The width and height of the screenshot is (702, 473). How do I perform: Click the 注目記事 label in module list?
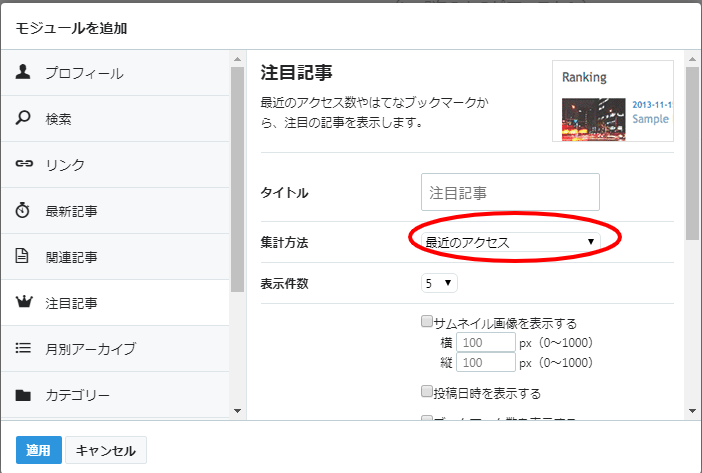click(x=71, y=303)
